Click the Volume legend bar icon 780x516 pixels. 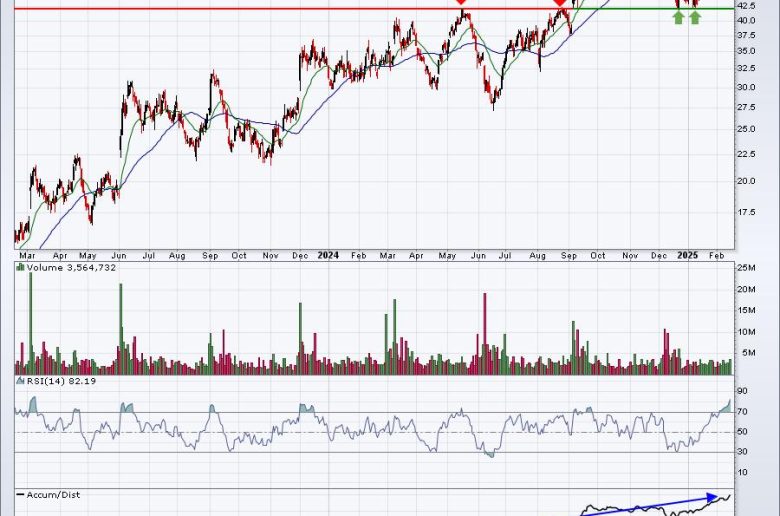coord(20,267)
